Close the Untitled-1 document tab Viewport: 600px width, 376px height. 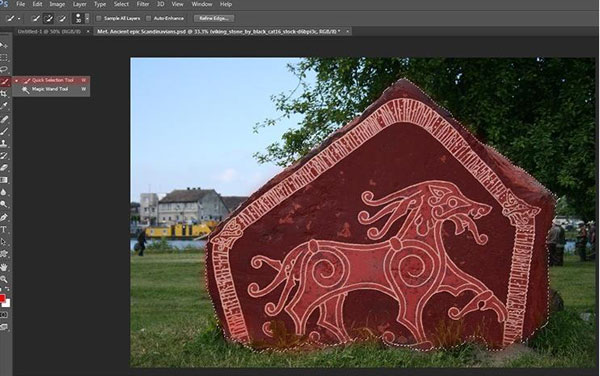click(88, 31)
